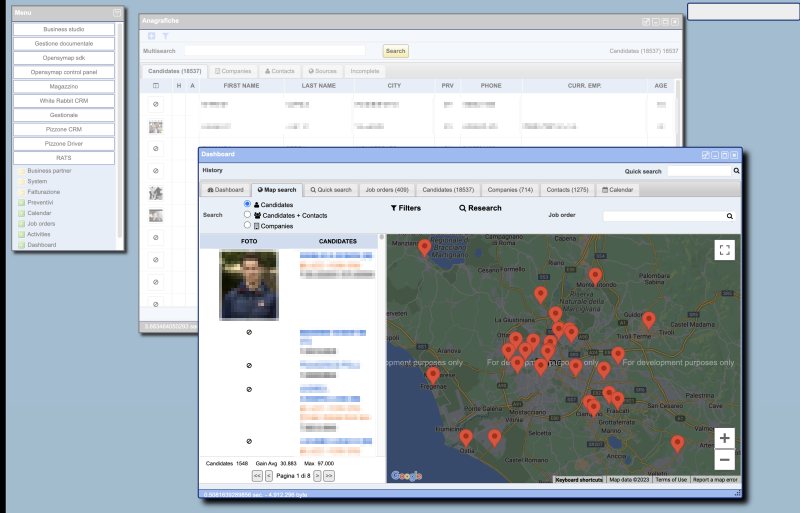
Task: Click the yellow Search button
Action: tap(395, 51)
